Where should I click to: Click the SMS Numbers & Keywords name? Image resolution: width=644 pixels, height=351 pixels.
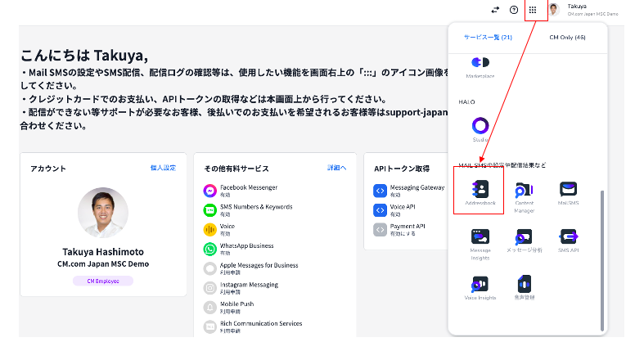pos(256,207)
